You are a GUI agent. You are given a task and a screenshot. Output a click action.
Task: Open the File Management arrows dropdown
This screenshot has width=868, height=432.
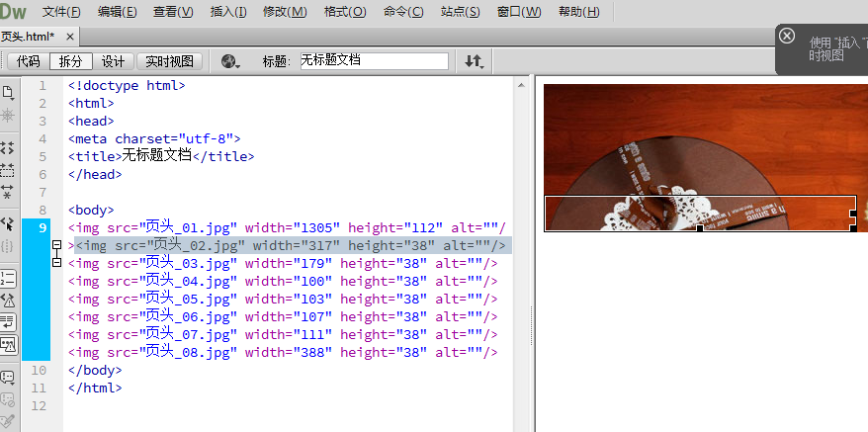pos(474,61)
